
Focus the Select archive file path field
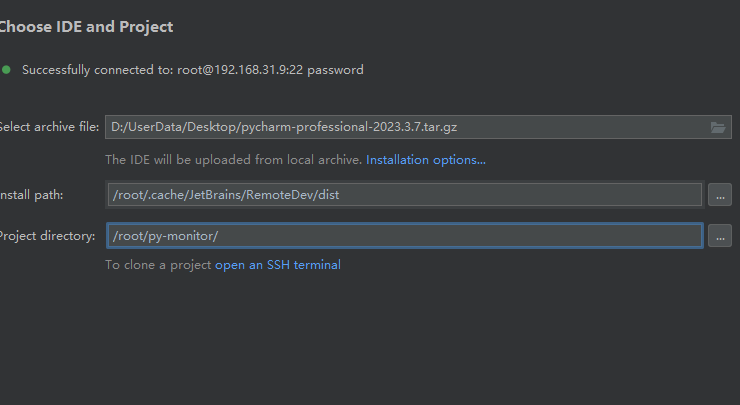point(400,127)
